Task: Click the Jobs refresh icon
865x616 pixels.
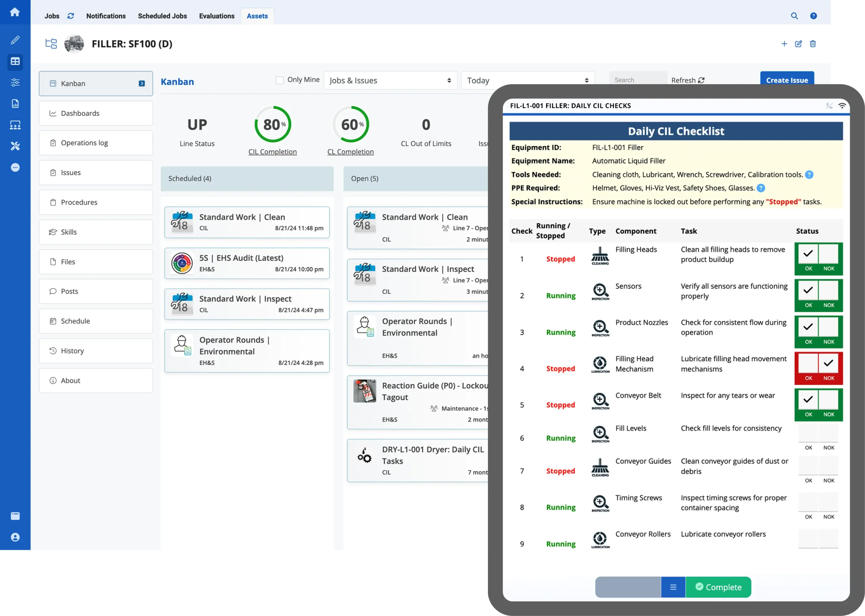Action: tap(71, 16)
